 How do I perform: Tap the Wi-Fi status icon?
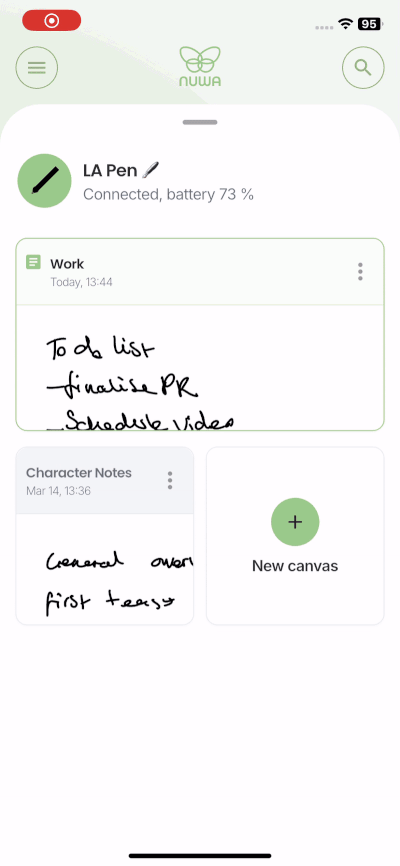click(x=346, y=24)
